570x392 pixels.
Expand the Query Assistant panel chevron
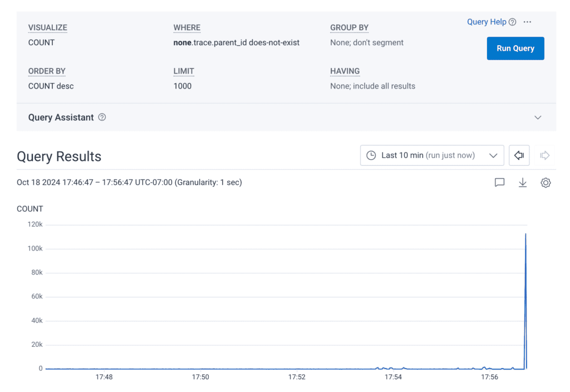[x=538, y=117]
